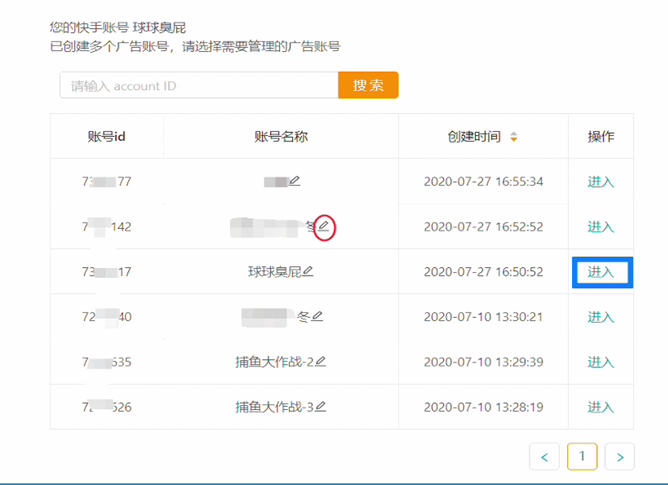This screenshot has width=668, height=485.
Task: Click the orange 搜索 search button
Action: [368, 85]
